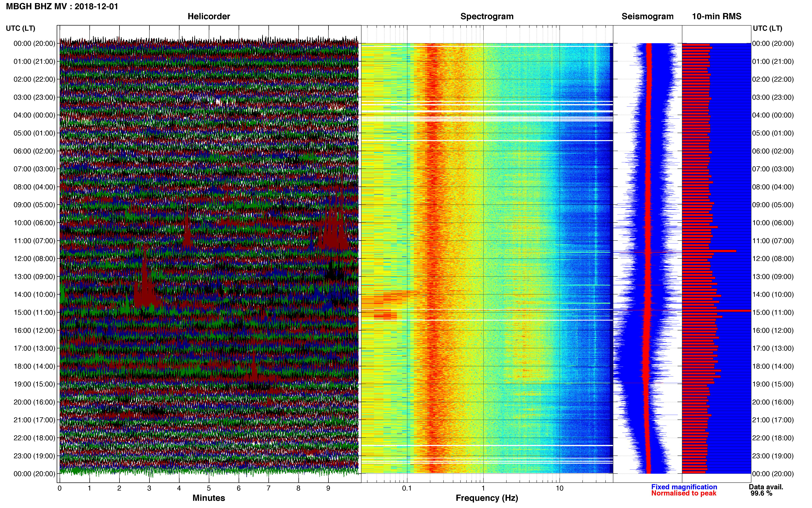Click right-axis label "05:00 (01:00)"
Viewport: 812px width, 508px height.
pos(773,133)
